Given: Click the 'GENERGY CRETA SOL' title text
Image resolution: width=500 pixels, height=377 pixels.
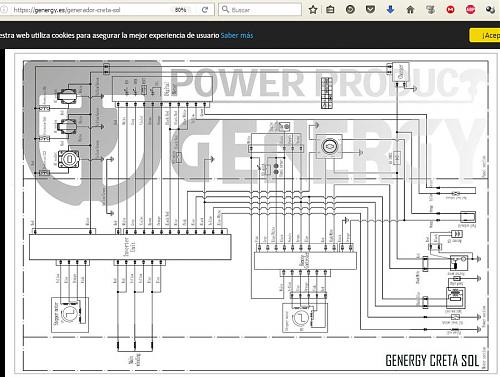Looking at the screenshot, I should pyautogui.click(x=432, y=361).
